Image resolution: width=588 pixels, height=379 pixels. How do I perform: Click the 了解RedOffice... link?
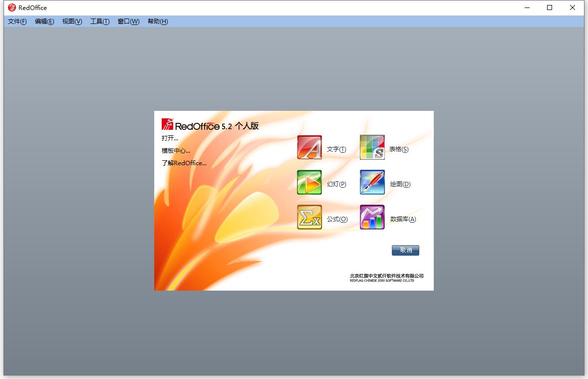click(x=184, y=163)
